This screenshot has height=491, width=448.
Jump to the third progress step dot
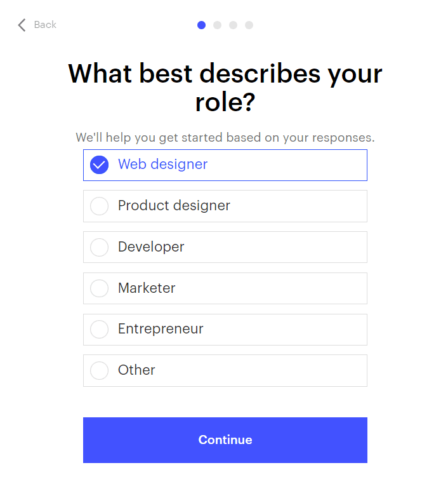pos(234,25)
